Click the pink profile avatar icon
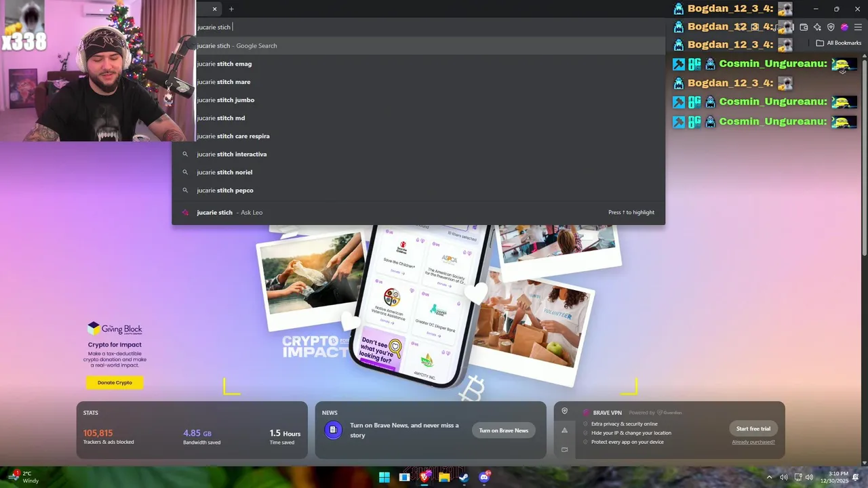This screenshot has width=868, height=488. pos(844,27)
